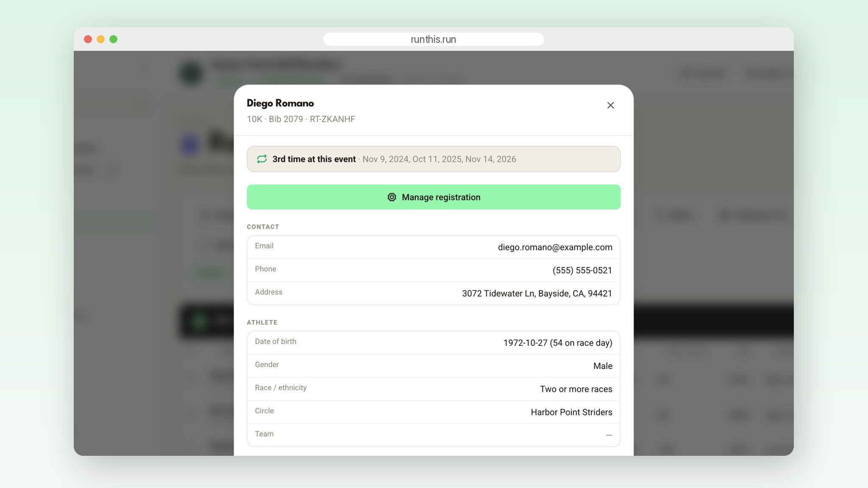The height and width of the screenshot is (488, 868).
Task: Click the Diego Romano name heading
Action: (280, 103)
